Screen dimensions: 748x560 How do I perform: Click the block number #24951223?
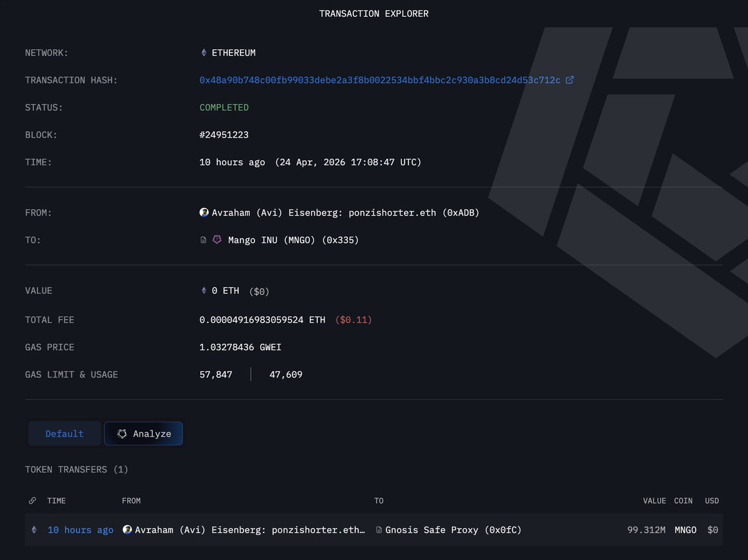pos(224,135)
